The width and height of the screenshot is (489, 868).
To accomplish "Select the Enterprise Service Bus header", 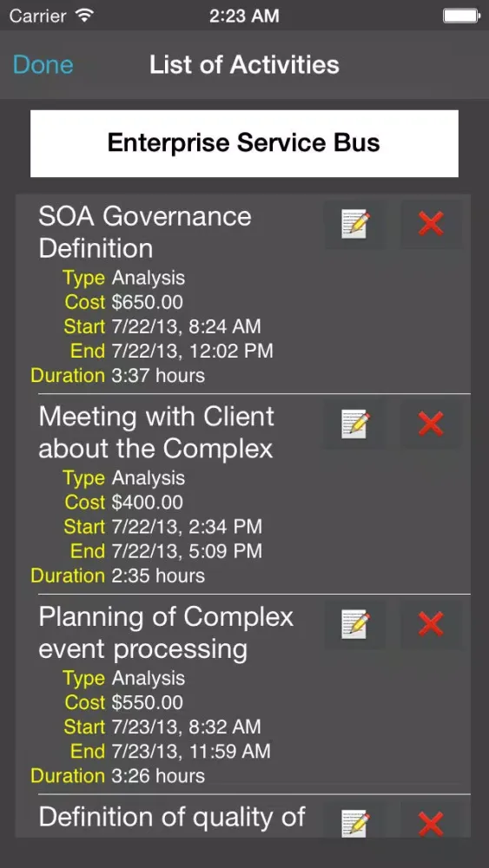I will pos(244,143).
